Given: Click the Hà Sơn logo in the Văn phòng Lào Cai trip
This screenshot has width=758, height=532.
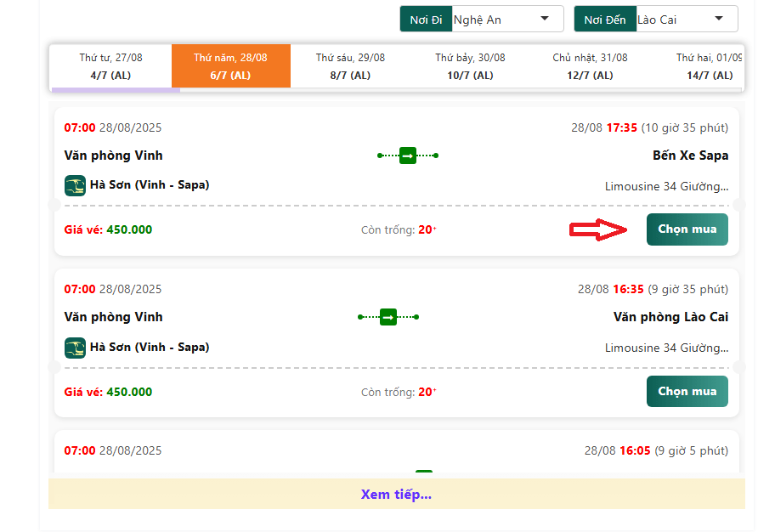Looking at the screenshot, I should (x=75, y=348).
